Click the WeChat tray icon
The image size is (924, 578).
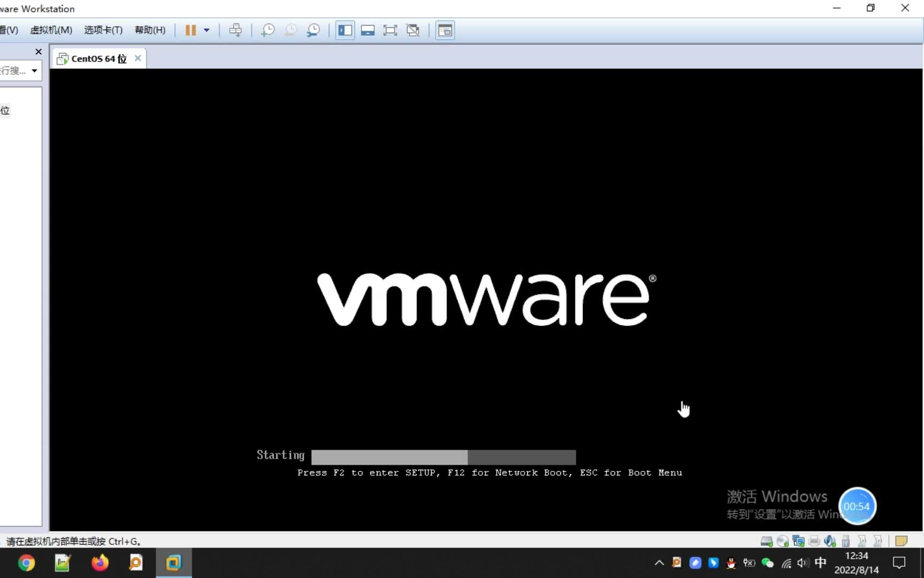pos(767,562)
